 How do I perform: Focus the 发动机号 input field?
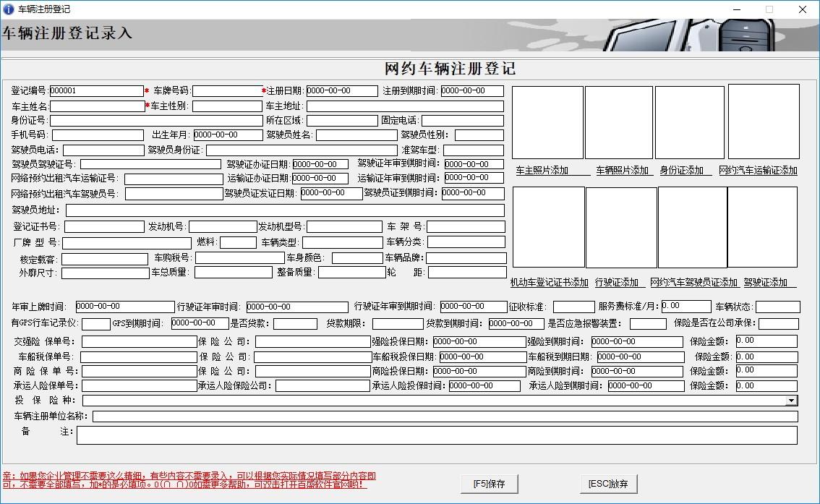click(x=223, y=226)
